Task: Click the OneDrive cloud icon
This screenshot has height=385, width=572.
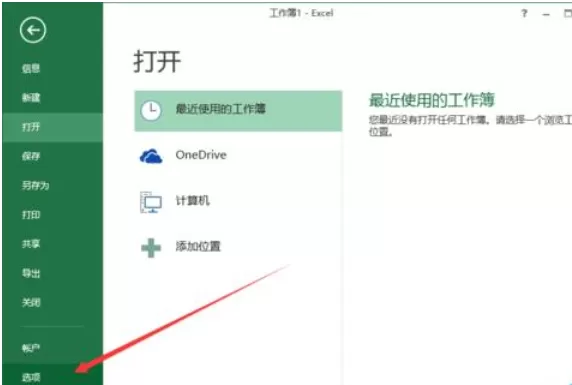Action: coord(151,156)
